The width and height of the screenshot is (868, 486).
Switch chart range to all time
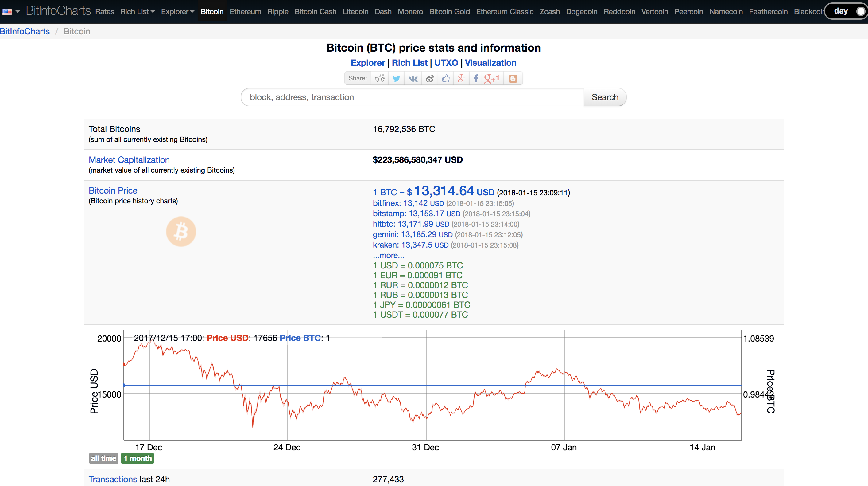103,458
